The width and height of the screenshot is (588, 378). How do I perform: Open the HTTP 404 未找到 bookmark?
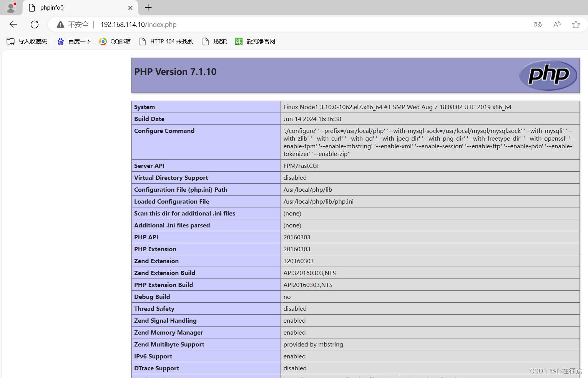click(x=166, y=41)
